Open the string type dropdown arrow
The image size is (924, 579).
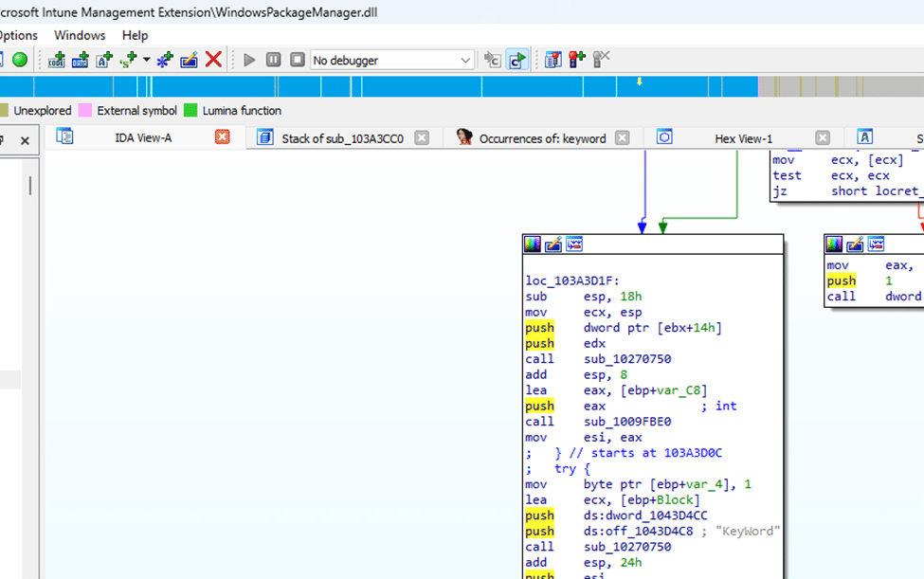(x=146, y=60)
